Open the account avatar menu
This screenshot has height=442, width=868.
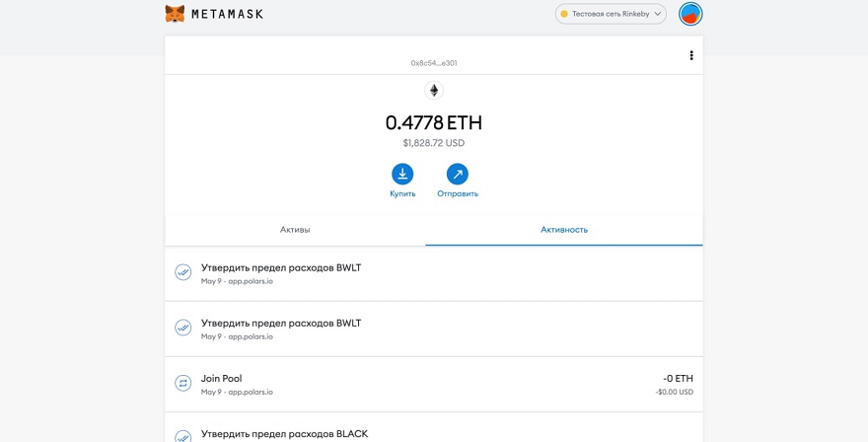tap(690, 14)
